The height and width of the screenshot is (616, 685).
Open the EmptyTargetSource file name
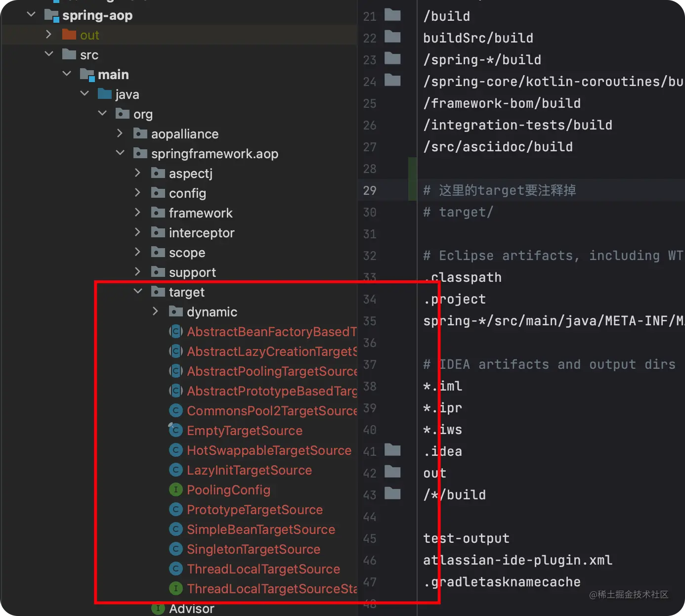(245, 431)
